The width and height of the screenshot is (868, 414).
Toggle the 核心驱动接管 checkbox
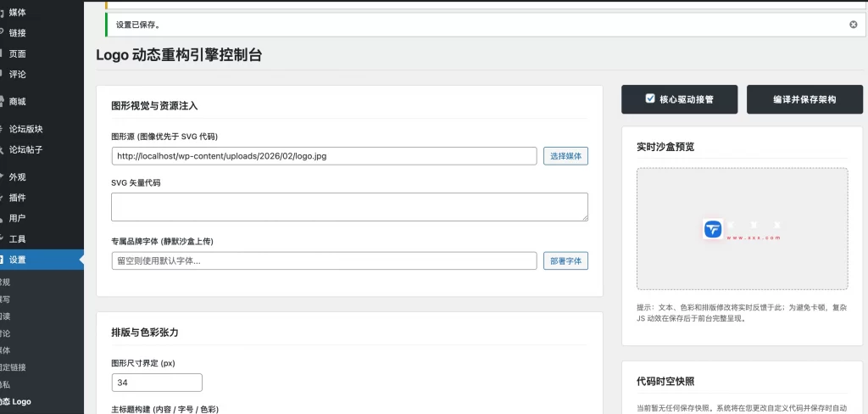650,98
